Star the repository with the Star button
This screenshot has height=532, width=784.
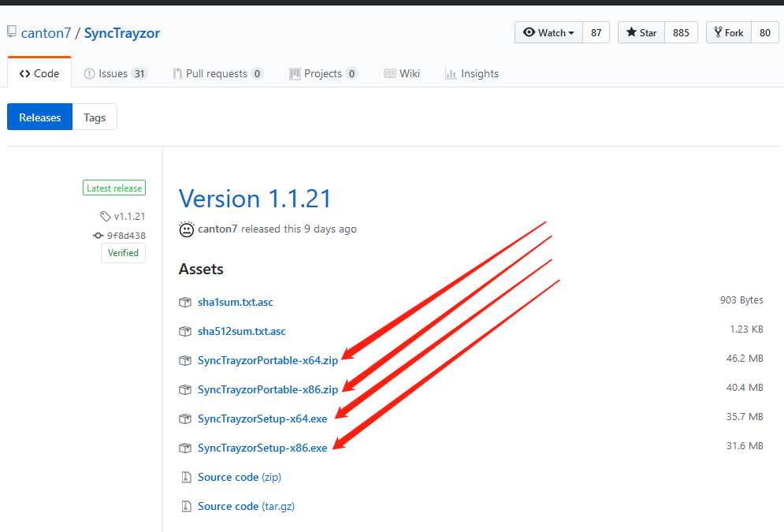point(641,32)
